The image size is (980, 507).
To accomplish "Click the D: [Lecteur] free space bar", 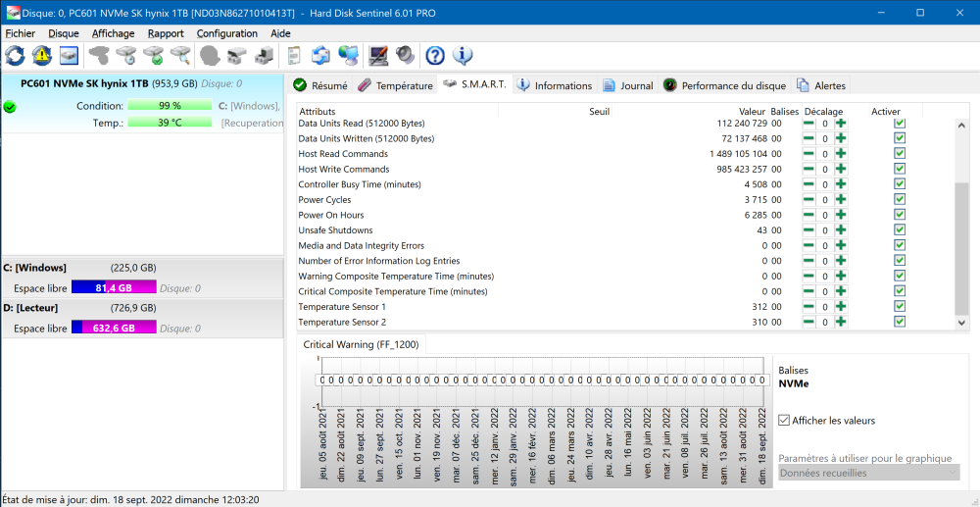I will [x=114, y=329].
